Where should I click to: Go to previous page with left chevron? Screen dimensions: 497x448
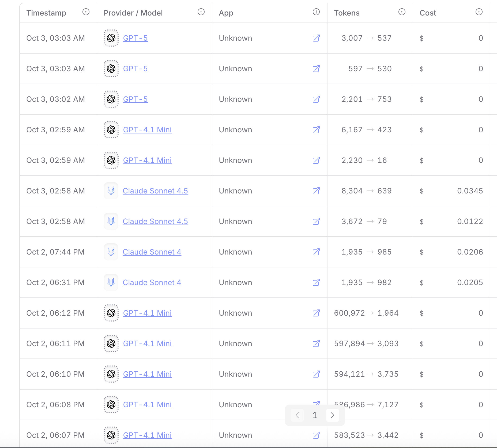point(297,415)
